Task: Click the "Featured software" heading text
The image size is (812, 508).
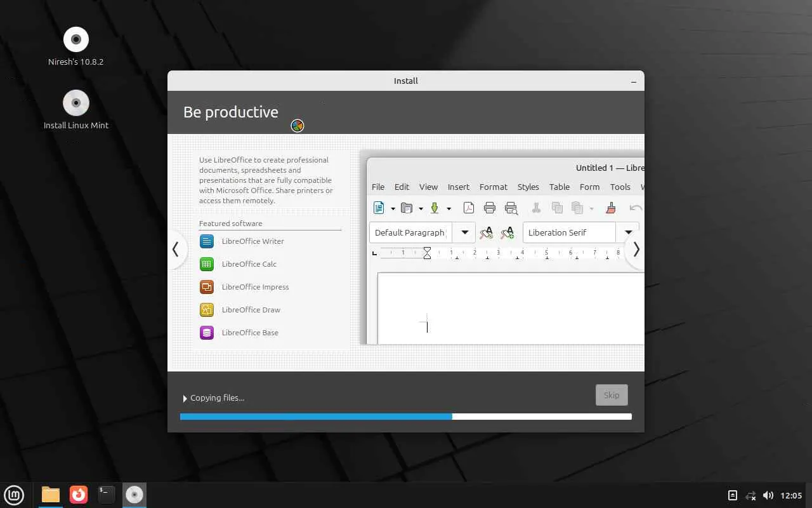Action: tap(230, 224)
